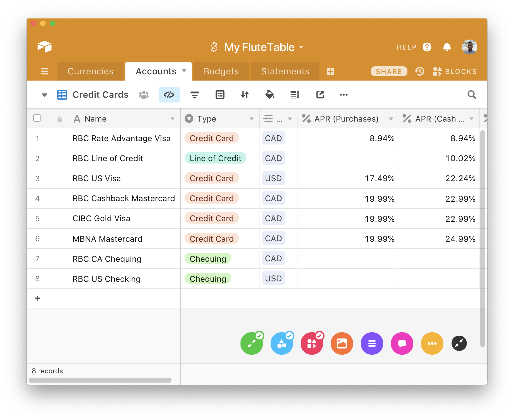514x420 pixels.
Task: Click the notifications bell icon
Action: (x=447, y=47)
